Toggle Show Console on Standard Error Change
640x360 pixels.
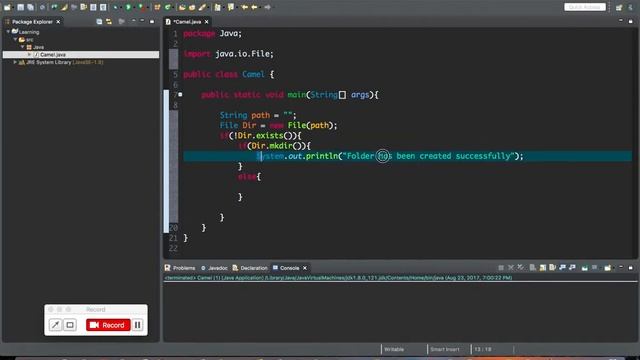click(x=572, y=268)
